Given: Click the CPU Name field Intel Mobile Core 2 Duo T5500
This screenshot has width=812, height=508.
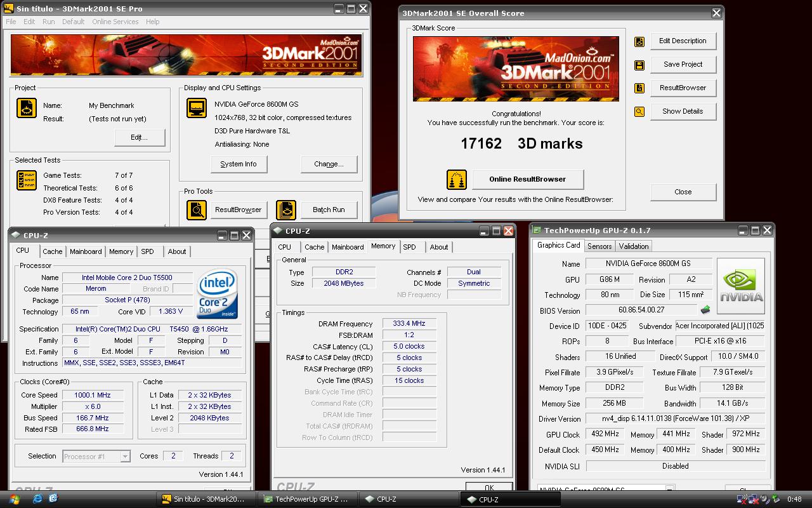Looking at the screenshot, I should click(127, 277).
